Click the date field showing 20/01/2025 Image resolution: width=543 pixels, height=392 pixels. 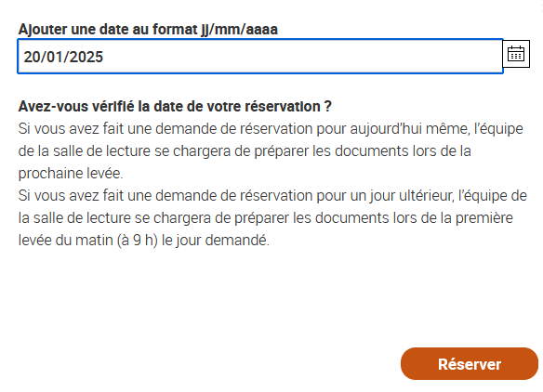pyautogui.click(x=260, y=57)
